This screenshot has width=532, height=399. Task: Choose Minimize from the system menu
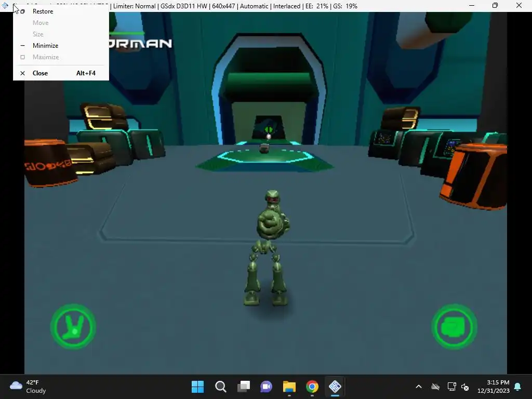point(61,46)
